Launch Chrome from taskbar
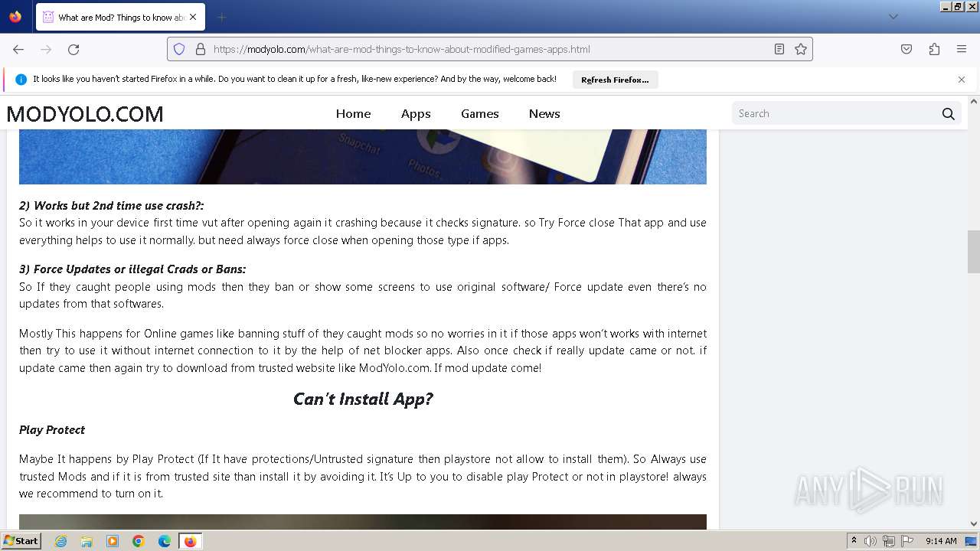980x551 pixels. pos(139,541)
